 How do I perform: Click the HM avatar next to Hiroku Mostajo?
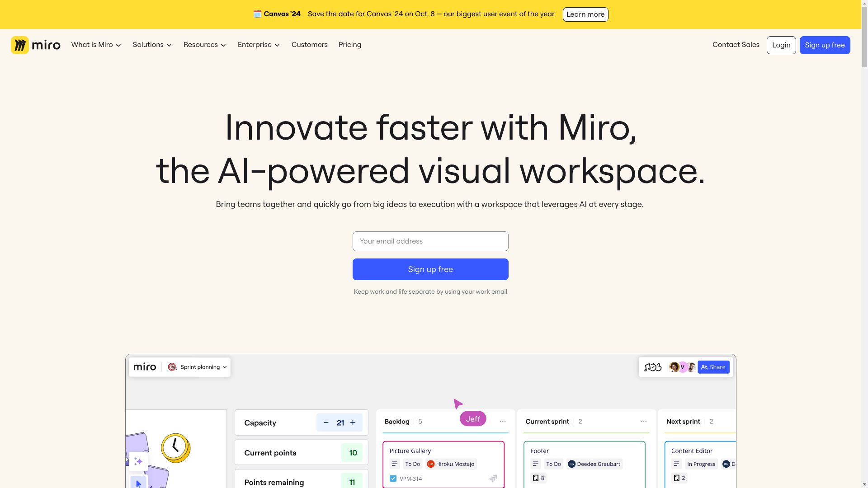pos(431,464)
